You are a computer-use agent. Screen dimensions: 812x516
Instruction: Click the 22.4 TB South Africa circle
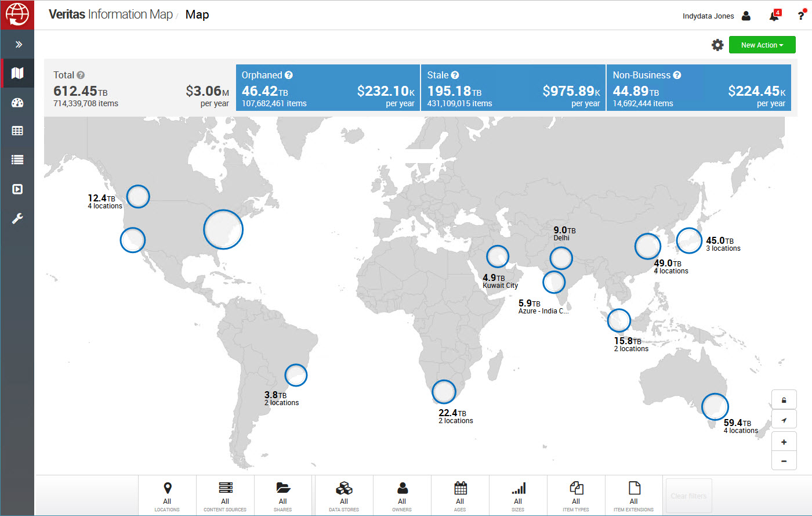coord(444,392)
